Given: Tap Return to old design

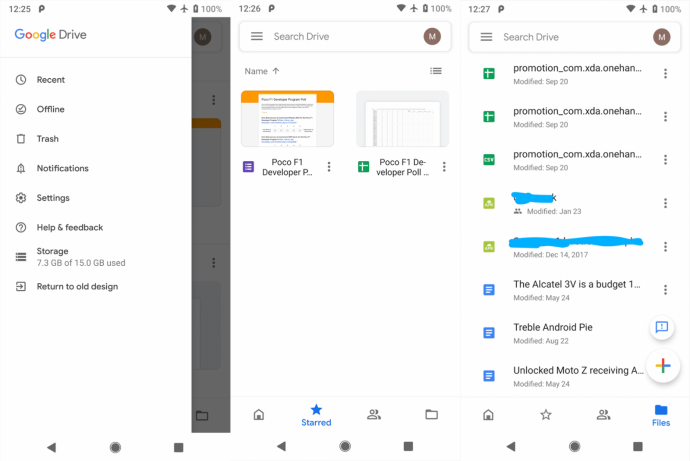Looking at the screenshot, I should [95, 286].
